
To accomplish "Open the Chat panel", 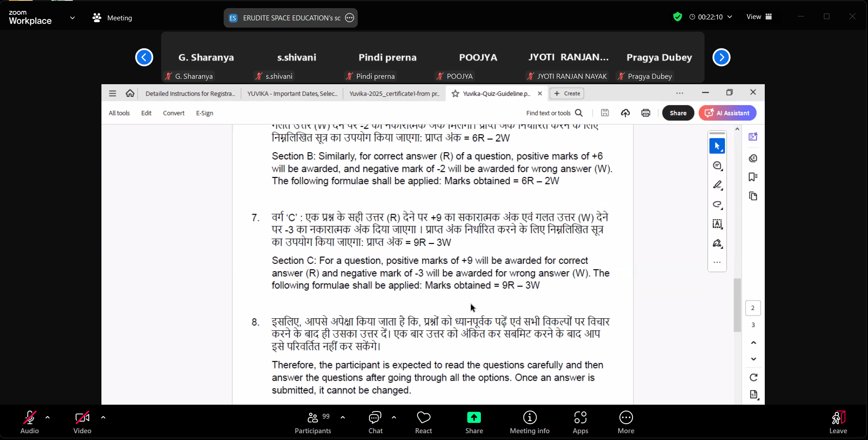I will 375,423.
